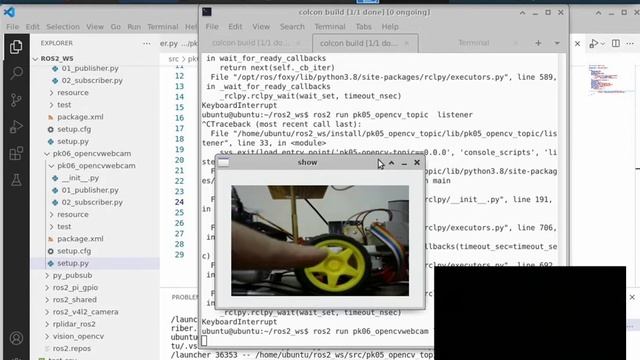
Task: Click the src breadcrumb segment
Action: pos(173,59)
